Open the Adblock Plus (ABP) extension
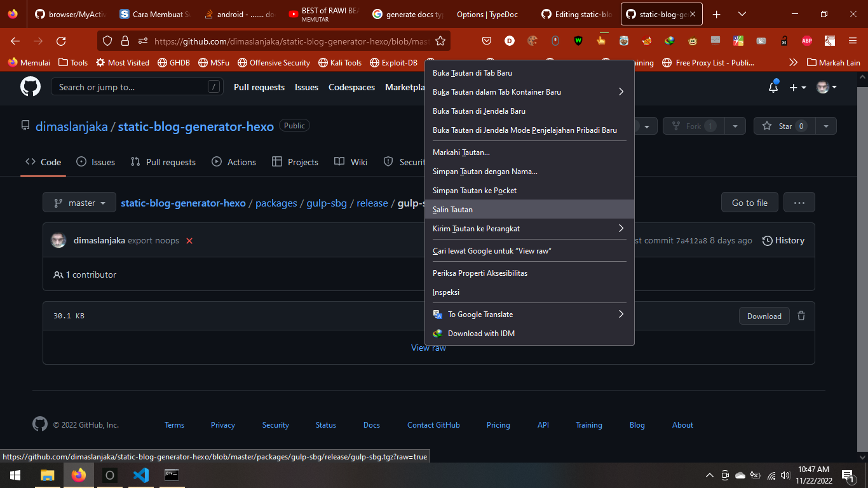The width and height of the screenshot is (868, 488). tap(807, 41)
